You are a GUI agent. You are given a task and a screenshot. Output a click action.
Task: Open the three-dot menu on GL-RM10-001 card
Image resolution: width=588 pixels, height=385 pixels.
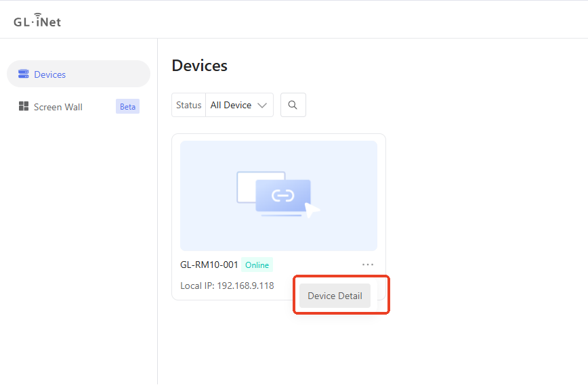(368, 265)
